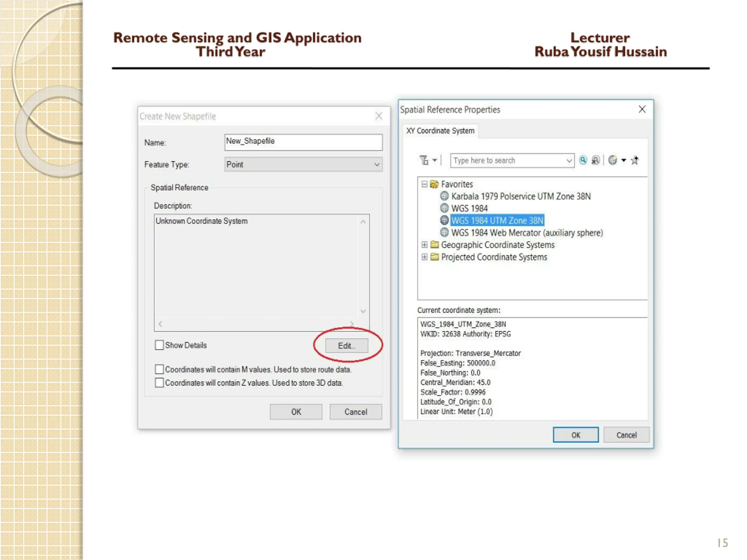This screenshot has height=560, width=747.
Task: Expand Projected Coordinate Systems folder
Action: pos(425,257)
